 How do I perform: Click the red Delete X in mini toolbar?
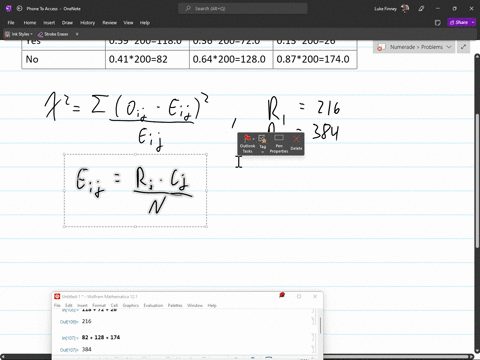[x=296, y=139]
